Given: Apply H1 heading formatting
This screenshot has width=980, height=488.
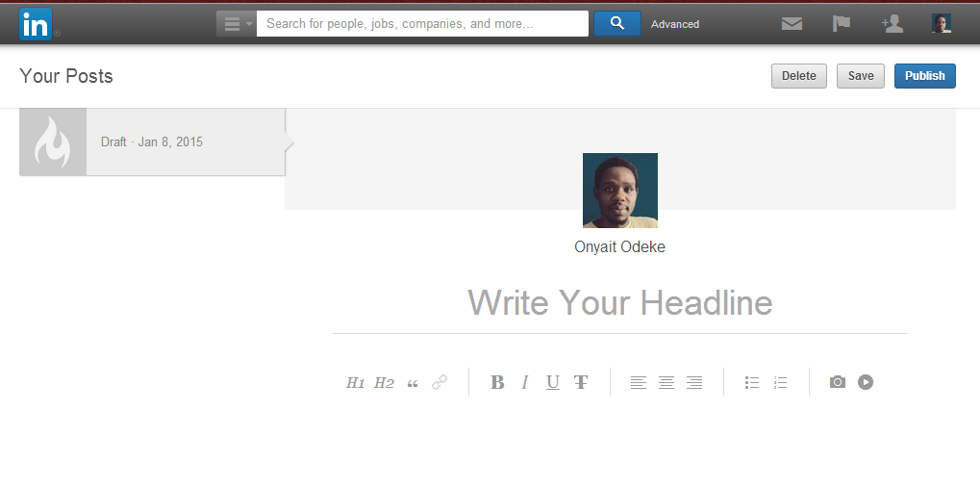Looking at the screenshot, I should [355, 382].
